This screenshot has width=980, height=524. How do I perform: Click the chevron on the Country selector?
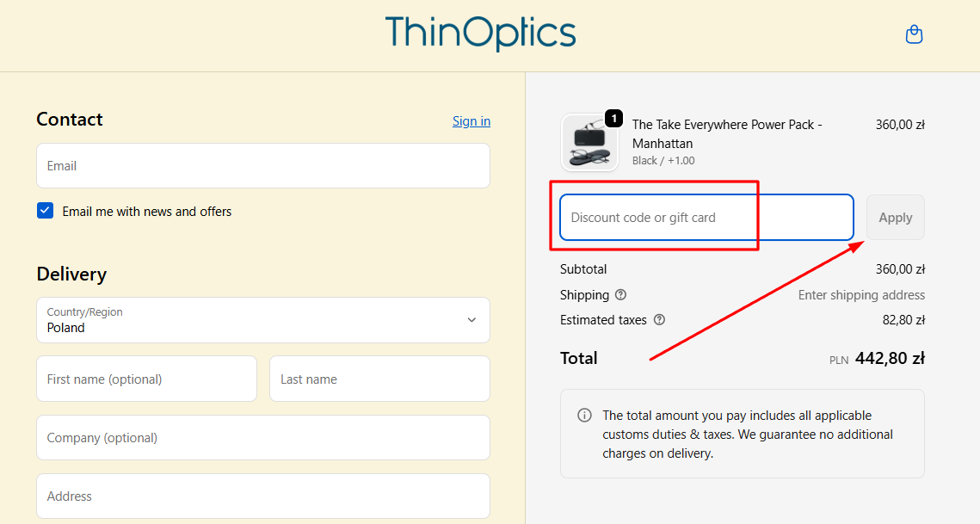(x=472, y=319)
